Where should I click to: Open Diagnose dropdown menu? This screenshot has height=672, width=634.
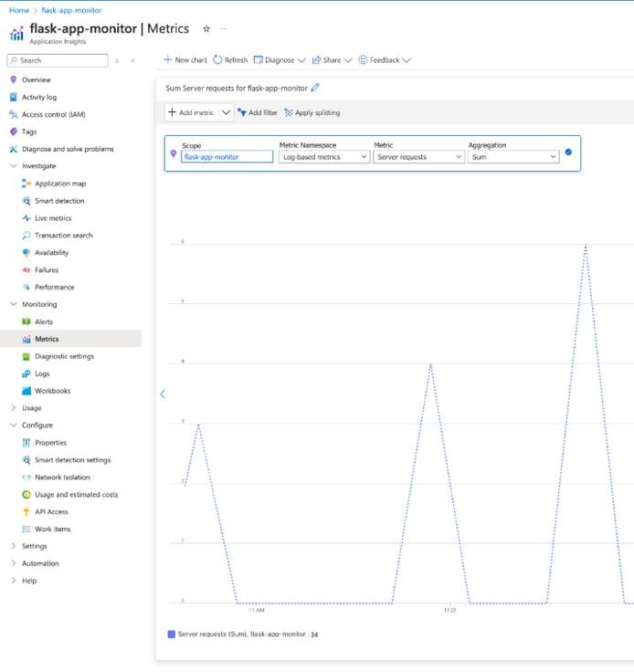280,60
